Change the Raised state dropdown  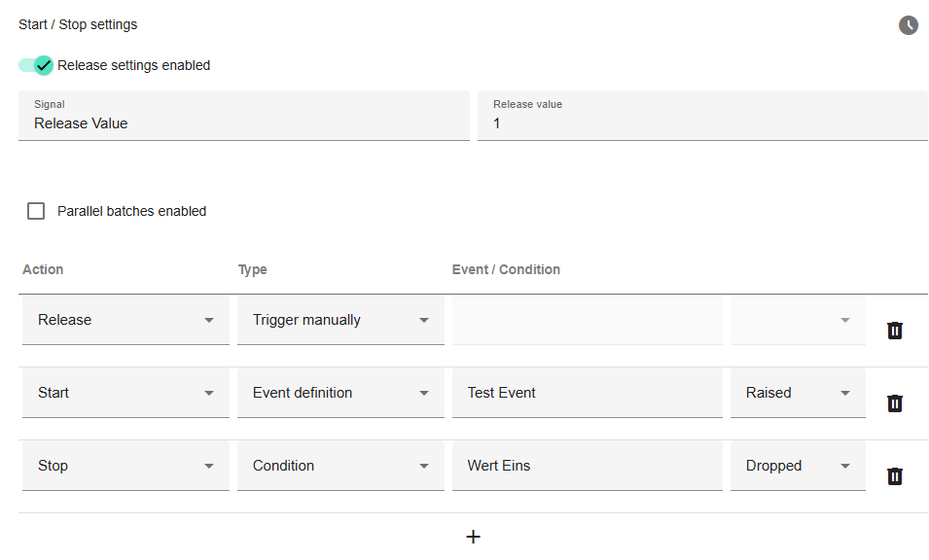click(798, 393)
